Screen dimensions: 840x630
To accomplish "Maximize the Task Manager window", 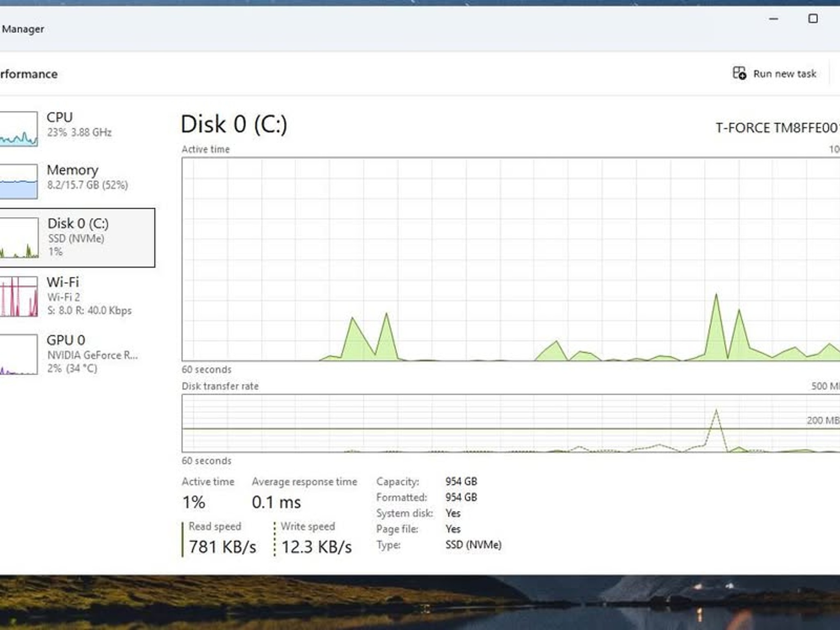I will (x=813, y=19).
